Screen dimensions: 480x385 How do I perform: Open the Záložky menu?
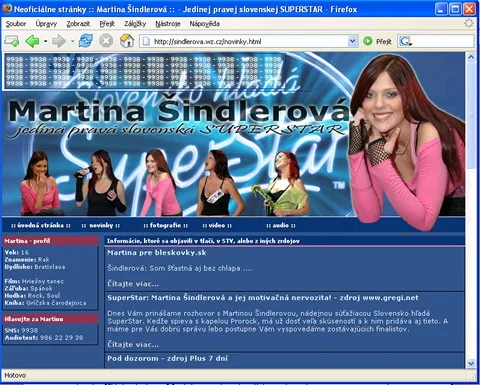tap(135, 24)
